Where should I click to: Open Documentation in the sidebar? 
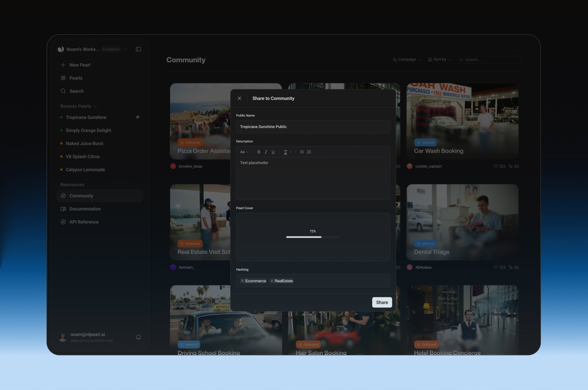(x=85, y=209)
